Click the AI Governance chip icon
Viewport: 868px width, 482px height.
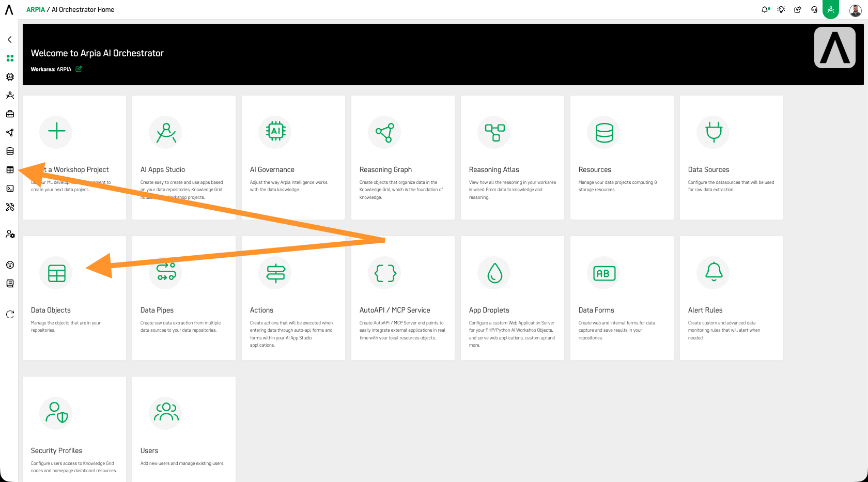pos(275,132)
